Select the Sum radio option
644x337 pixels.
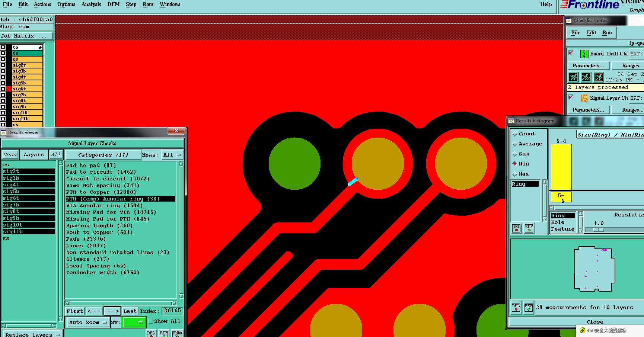click(x=515, y=154)
